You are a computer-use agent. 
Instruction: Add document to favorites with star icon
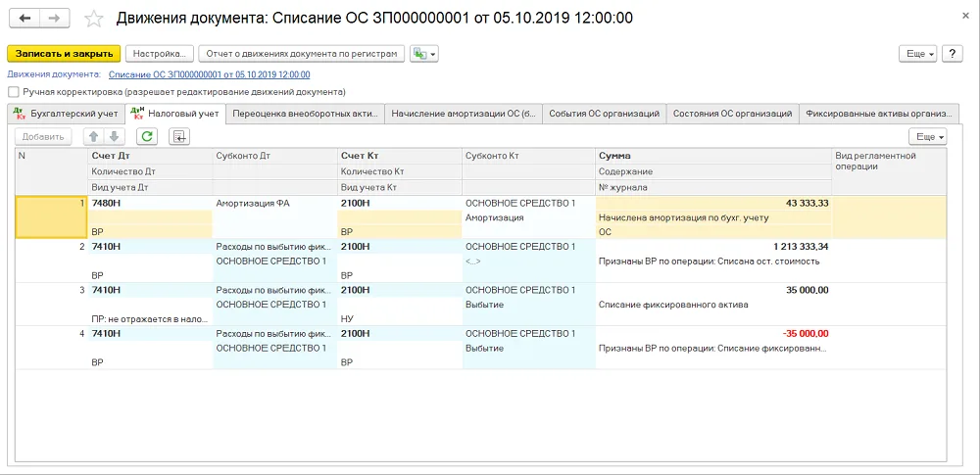click(94, 19)
